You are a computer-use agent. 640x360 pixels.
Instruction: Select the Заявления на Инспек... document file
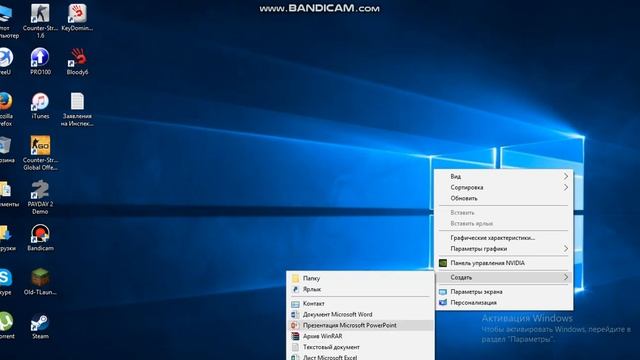(x=77, y=109)
